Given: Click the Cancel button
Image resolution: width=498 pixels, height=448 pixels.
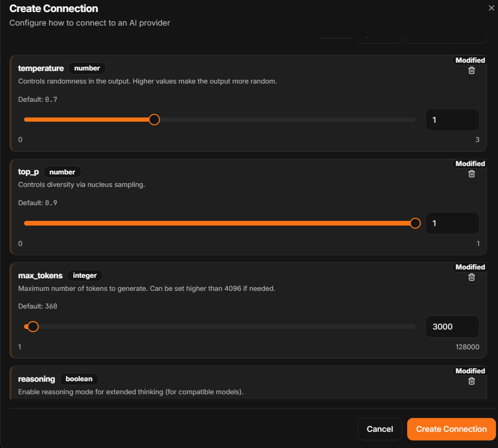Looking at the screenshot, I should [380, 429].
